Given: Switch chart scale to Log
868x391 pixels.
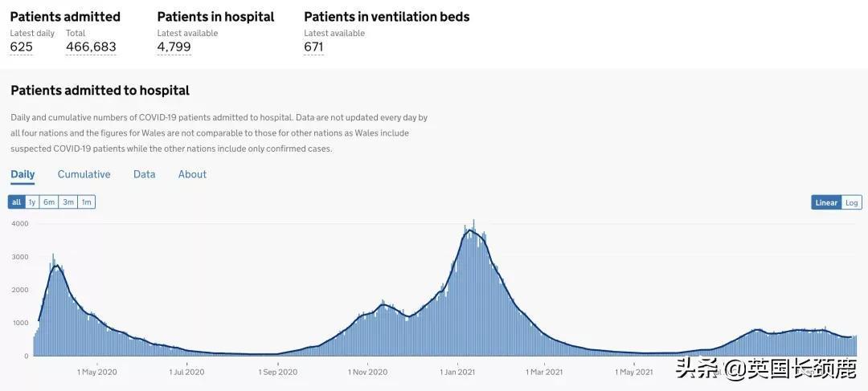Looking at the screenshot, I should [x=851, y=203].
